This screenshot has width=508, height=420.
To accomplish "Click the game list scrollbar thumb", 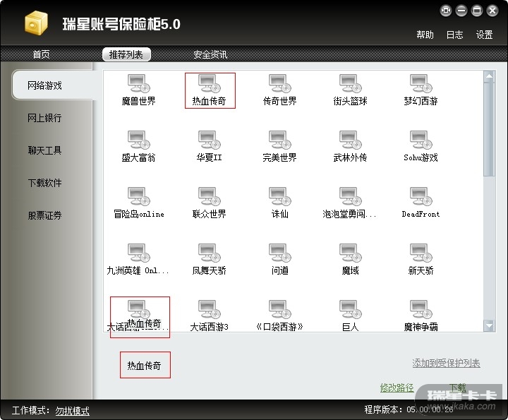I will point(489,130).
